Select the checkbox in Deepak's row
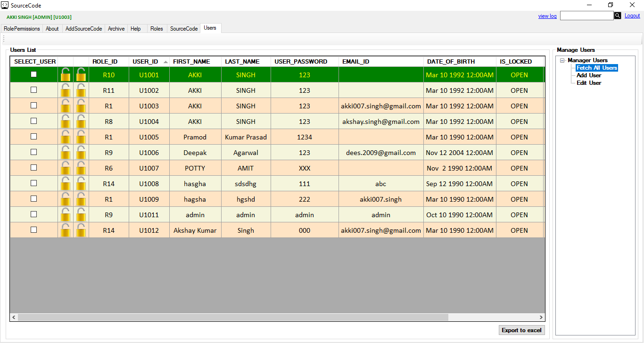This screenshot has height=343, width=644. (x=33, y=152)
